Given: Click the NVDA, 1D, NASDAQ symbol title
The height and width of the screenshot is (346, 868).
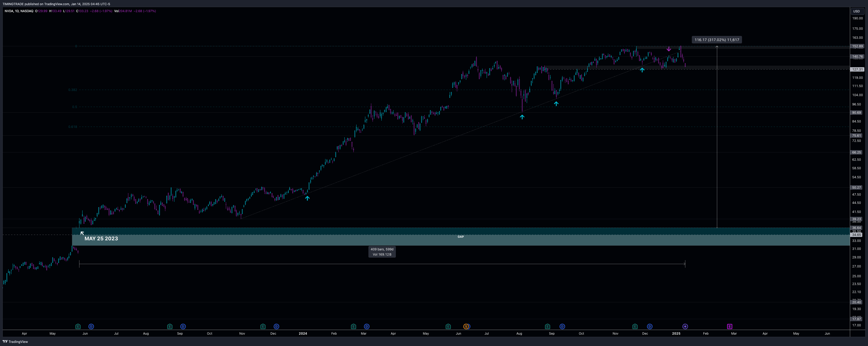Looking at the screenshot, I should [19, 11].
